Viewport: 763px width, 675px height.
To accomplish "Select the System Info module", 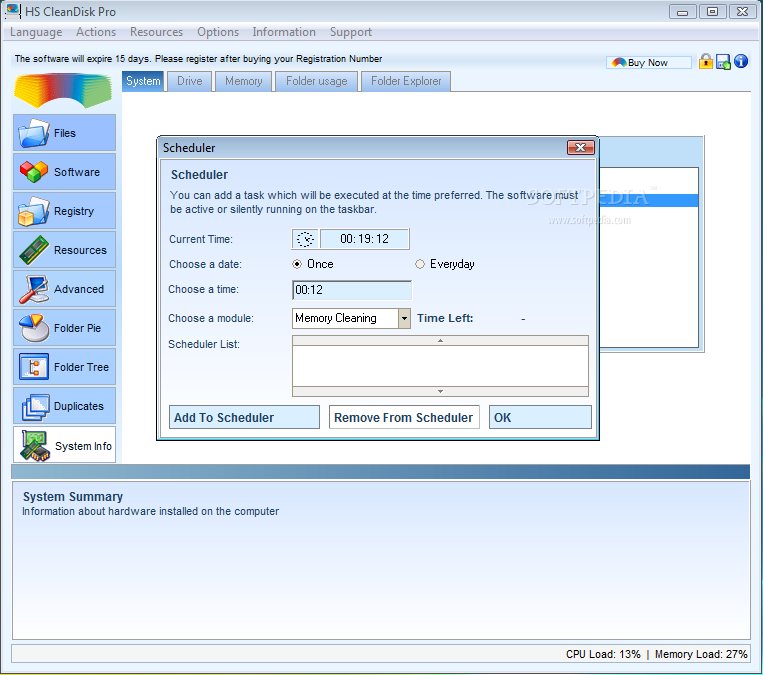I will [64, 445].
